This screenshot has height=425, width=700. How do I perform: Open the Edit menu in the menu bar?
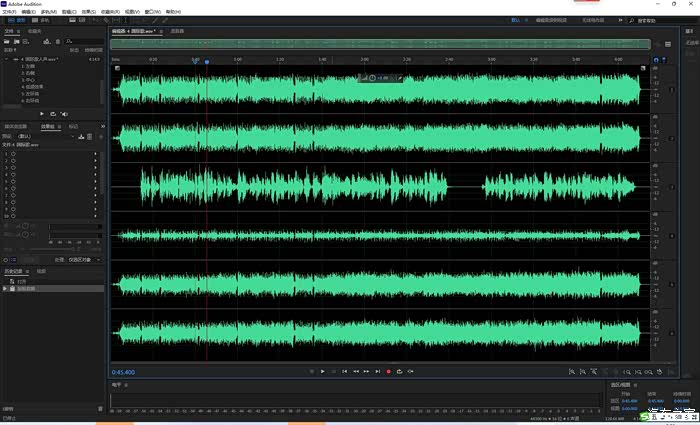coord(29,12)
